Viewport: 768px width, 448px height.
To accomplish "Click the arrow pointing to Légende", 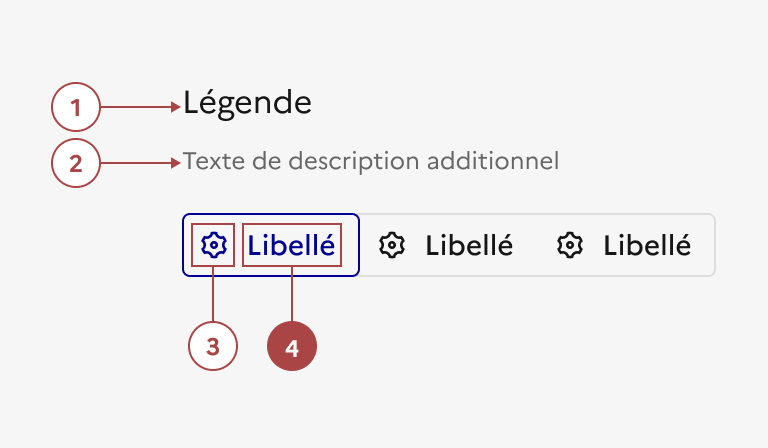I will coord(140,106).
